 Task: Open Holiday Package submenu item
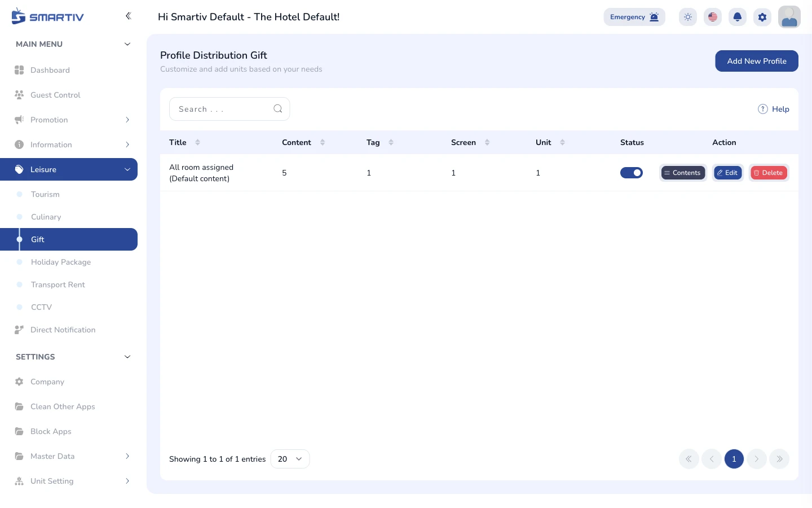(x=69, y=262)
